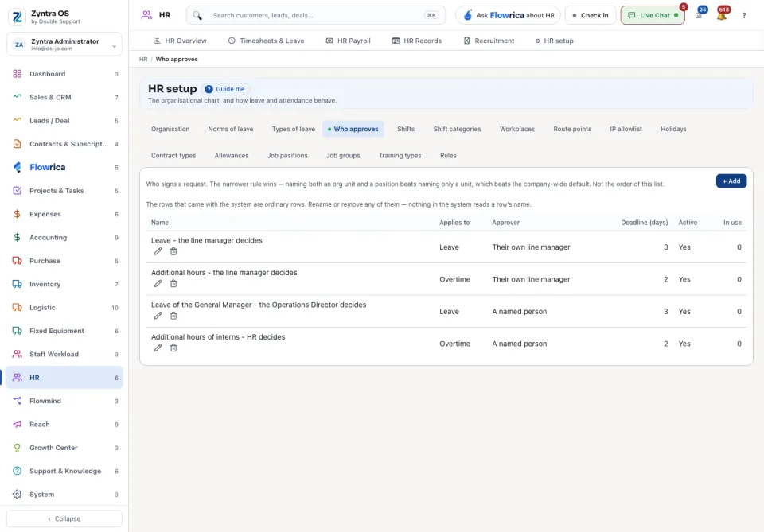Switch to Types of leave sub-tab
The width and height of the screenshot is (764, 532).
pos(294,129)
